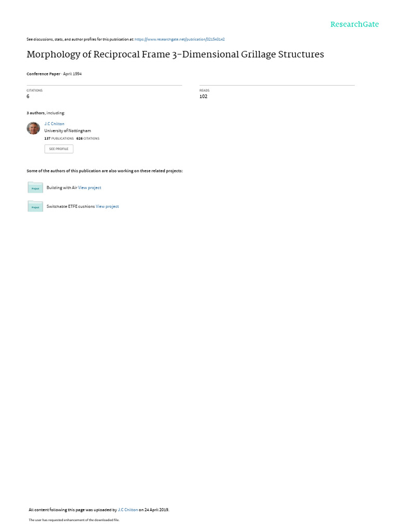The height and width of the screenshot is (532, 399).
Task: Click the reads count of 102
Action: (x=203, y=96)
